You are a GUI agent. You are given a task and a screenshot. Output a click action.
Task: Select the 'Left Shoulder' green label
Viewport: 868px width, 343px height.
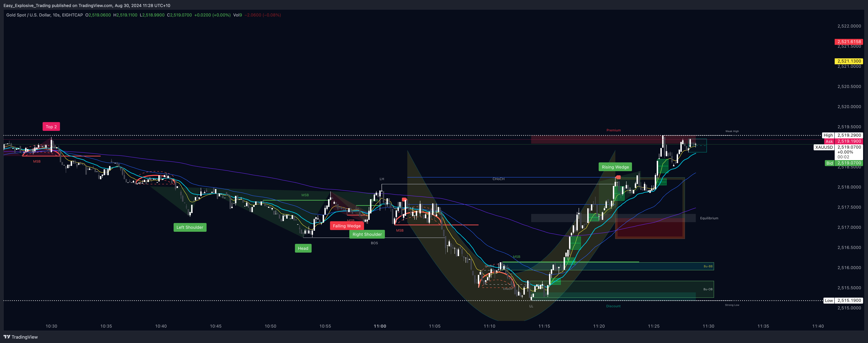click(x=190, y=227)
